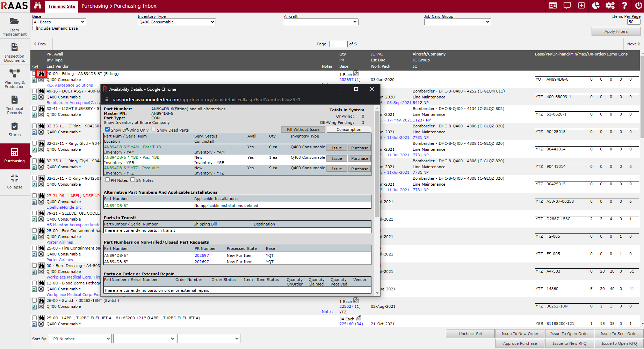The image size is (644, 349).
Task: Open the chat message bubble icon
Action: coord(567,6)
